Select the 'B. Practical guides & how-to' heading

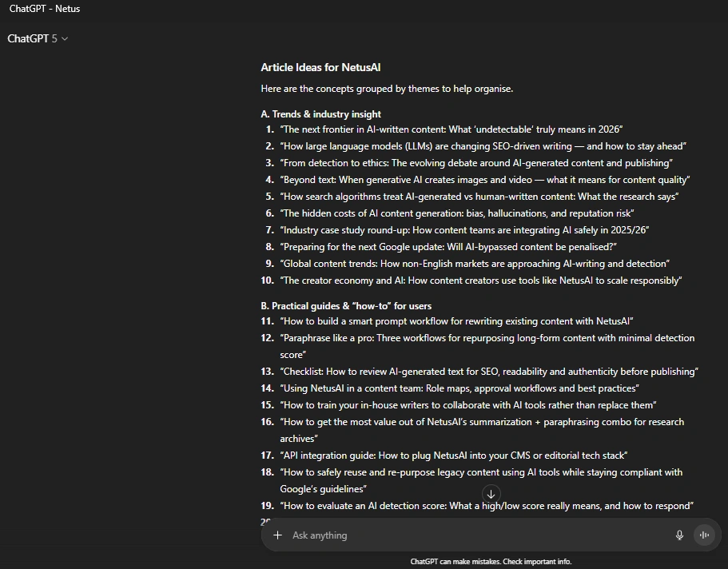coord(346,306)
